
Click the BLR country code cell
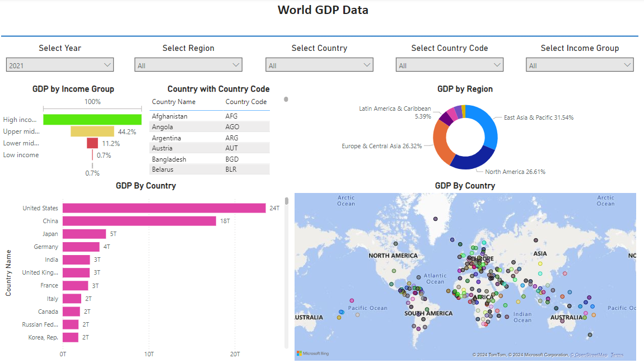click(x=231, y=169)
